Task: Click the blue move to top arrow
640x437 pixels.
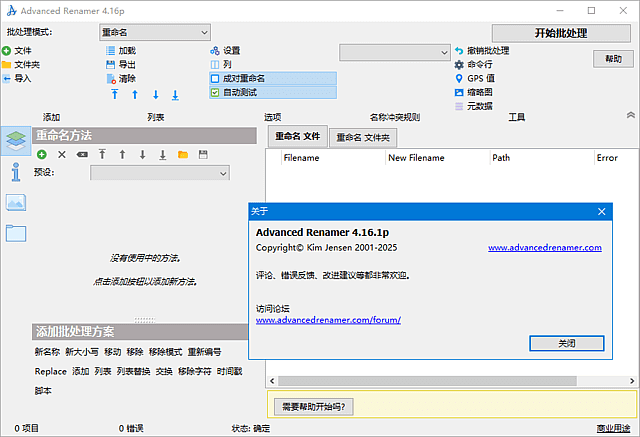Action: tap(115, 95)
